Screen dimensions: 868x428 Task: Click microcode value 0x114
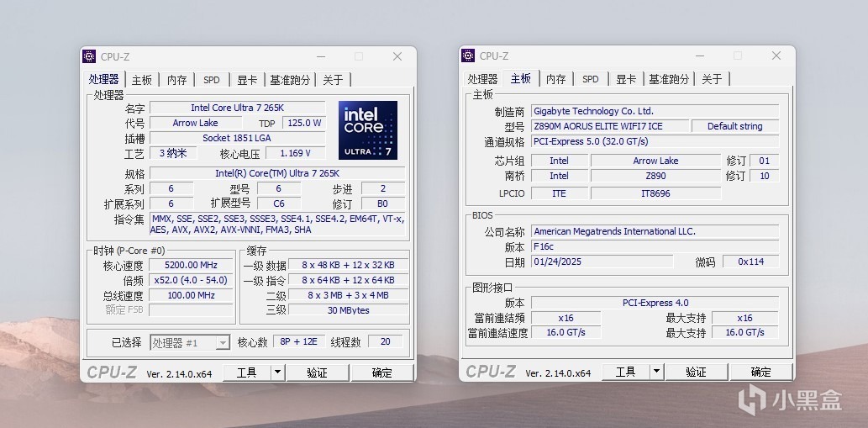click(x=750, y=262)
